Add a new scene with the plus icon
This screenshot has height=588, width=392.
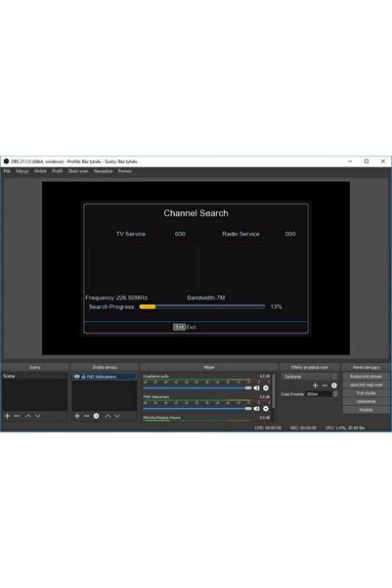tap(7, 416)
